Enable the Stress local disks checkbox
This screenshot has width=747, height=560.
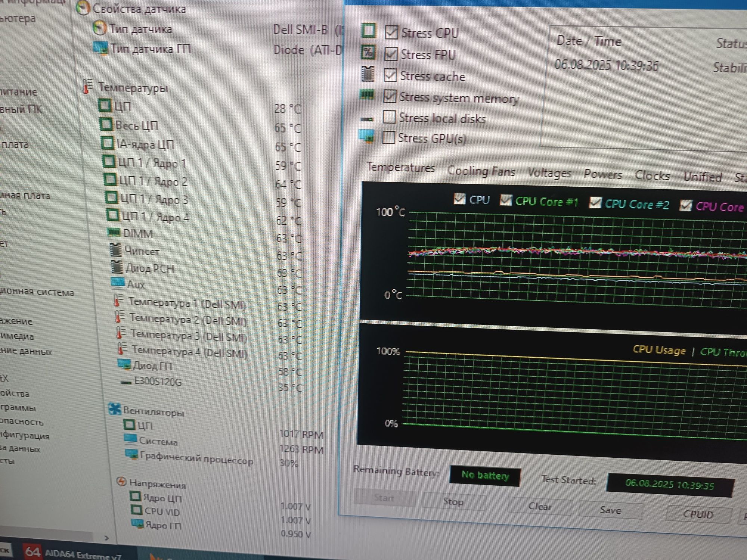pos(389,117)
